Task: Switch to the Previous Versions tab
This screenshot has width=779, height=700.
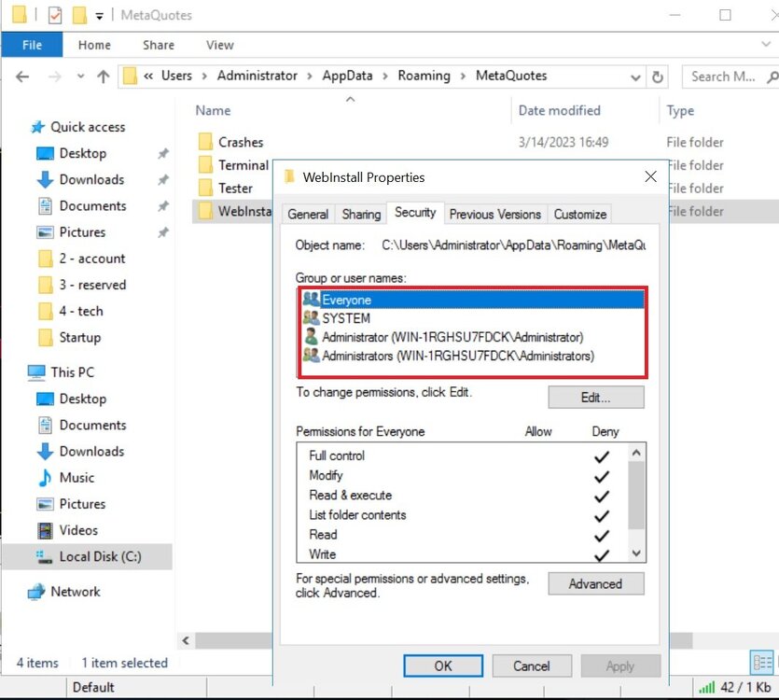Action: [x=494, y=215]
